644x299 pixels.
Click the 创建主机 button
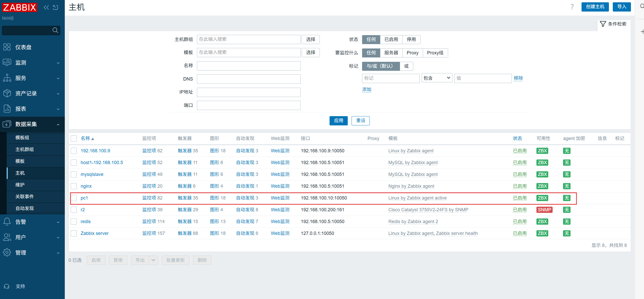coord(595,7)
